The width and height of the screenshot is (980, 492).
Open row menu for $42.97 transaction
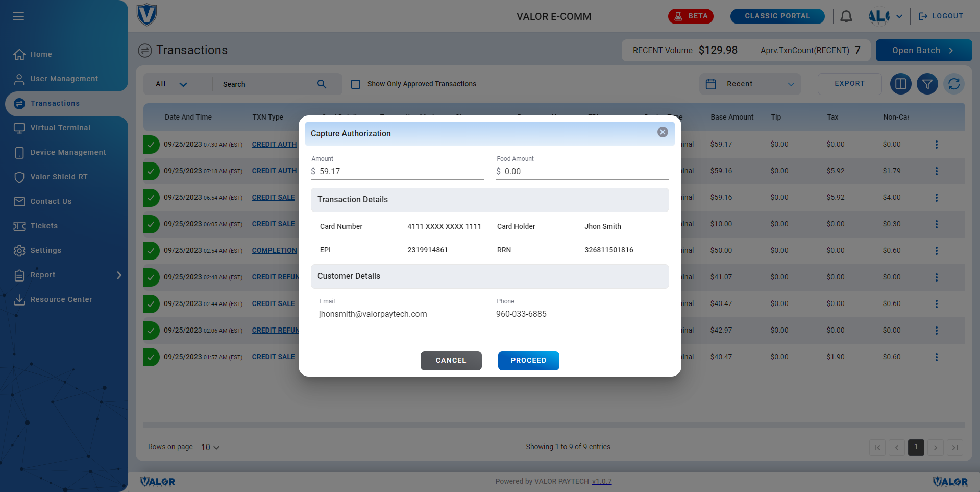(937, 331)
